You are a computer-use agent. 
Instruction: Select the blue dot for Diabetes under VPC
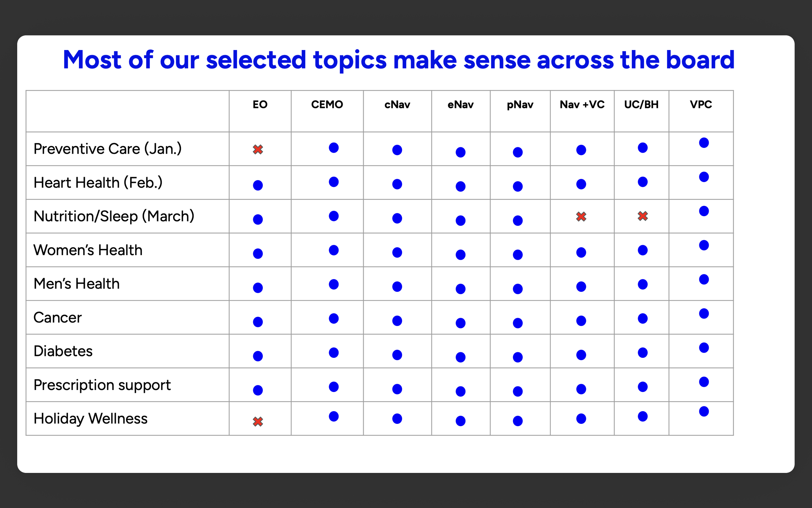point(704,348)
